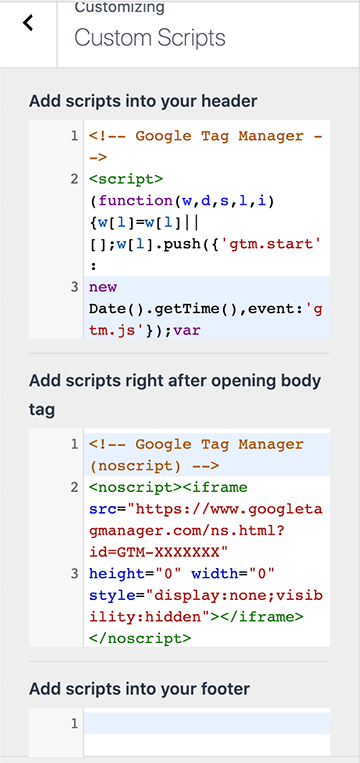360x763 pixels.
Task: Click the 'new Date().getTime()' line in header
Action: click(205, 309)
